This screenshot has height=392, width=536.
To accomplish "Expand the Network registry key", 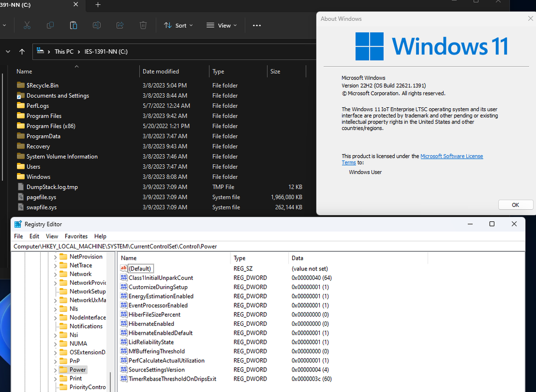I will click(x=55, y=274).
